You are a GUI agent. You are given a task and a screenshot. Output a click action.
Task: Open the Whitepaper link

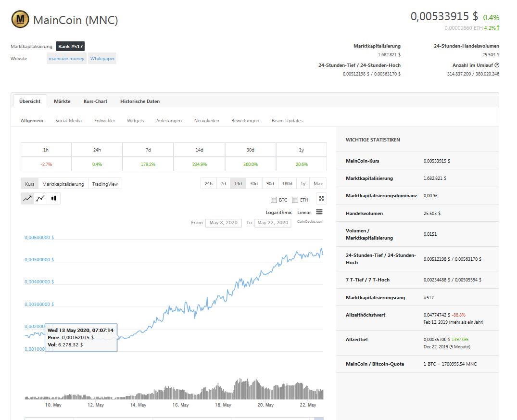[x=102, y=58]
